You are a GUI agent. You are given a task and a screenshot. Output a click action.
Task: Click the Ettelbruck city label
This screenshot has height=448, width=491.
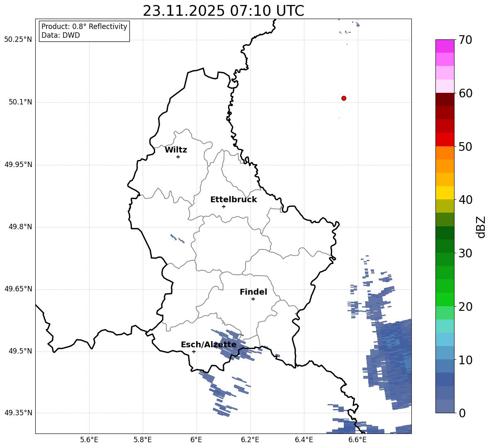233,200
